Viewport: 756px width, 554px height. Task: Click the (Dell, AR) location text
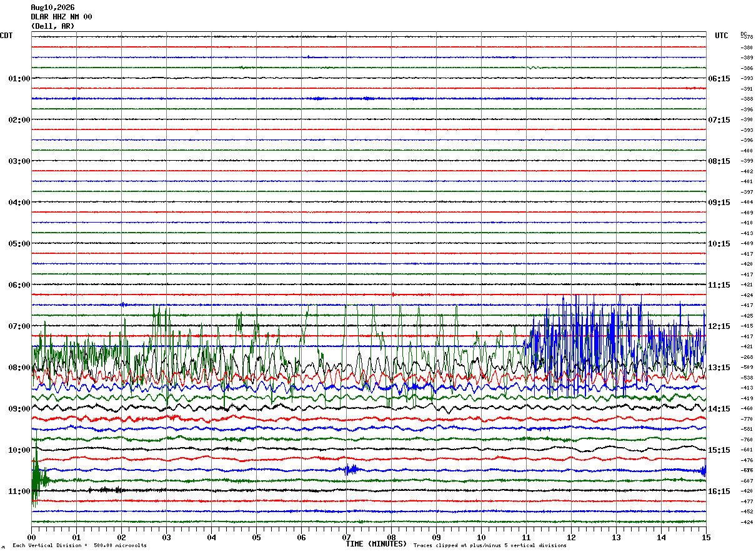(x=52, y=26)
